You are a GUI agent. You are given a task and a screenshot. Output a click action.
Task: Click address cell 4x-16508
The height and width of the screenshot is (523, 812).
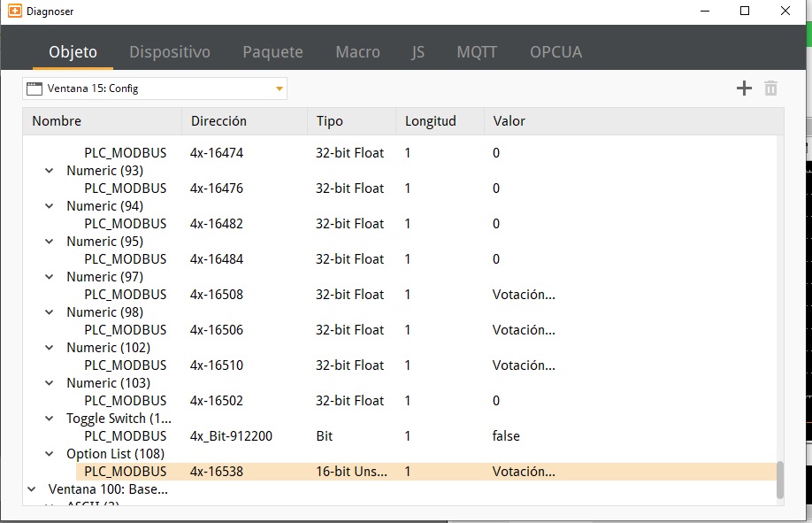(217, 295)
